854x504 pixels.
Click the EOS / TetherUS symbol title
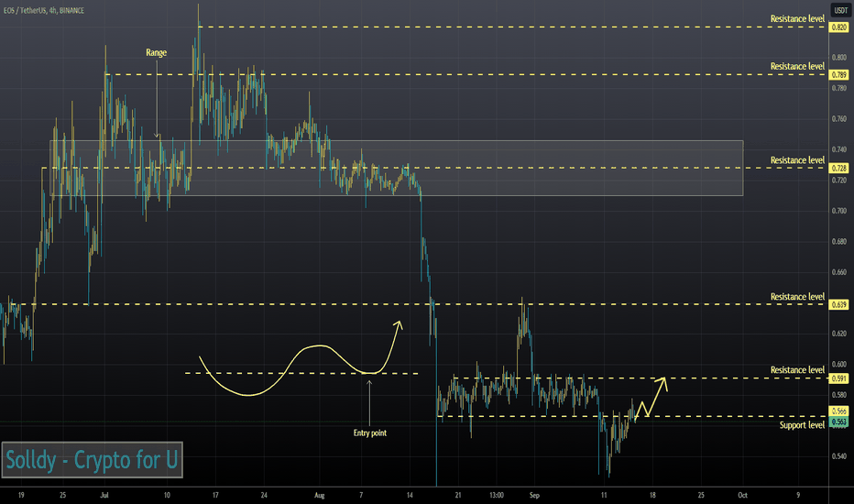tap(44, 10)
